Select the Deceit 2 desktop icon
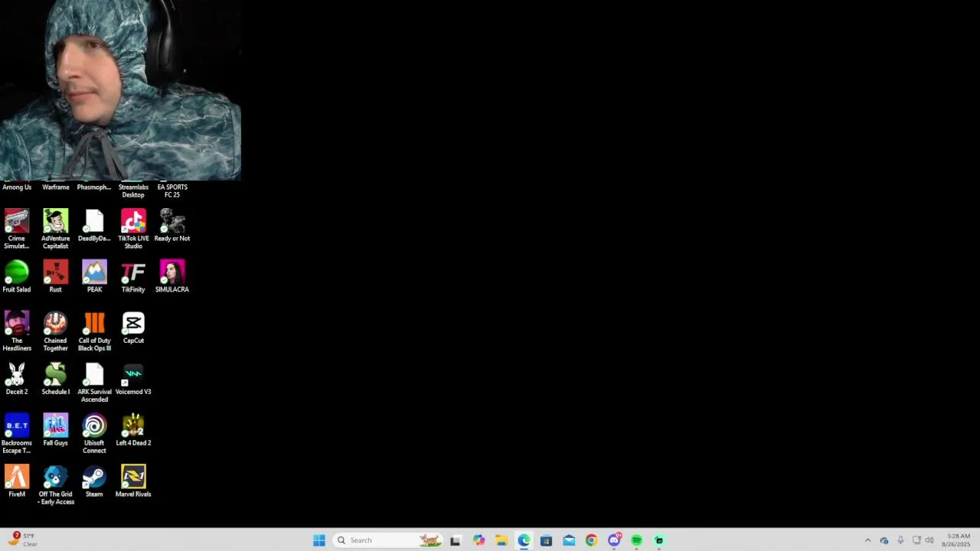 point(17,379)
